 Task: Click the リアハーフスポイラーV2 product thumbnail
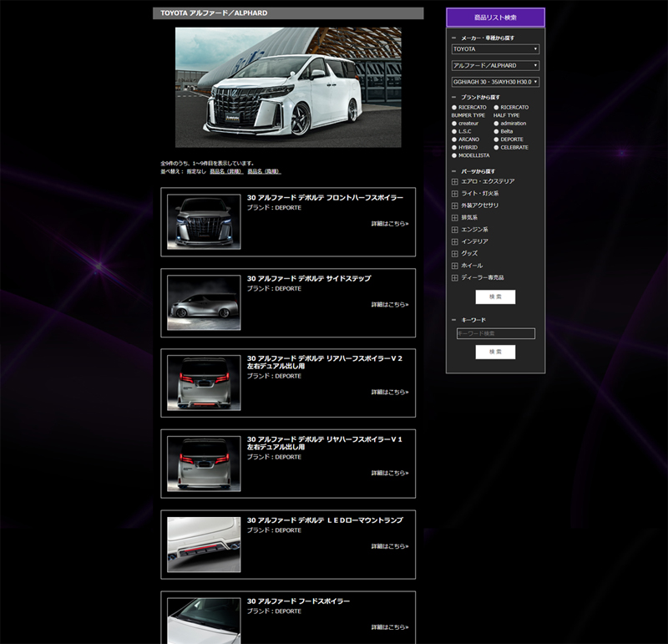204,383
